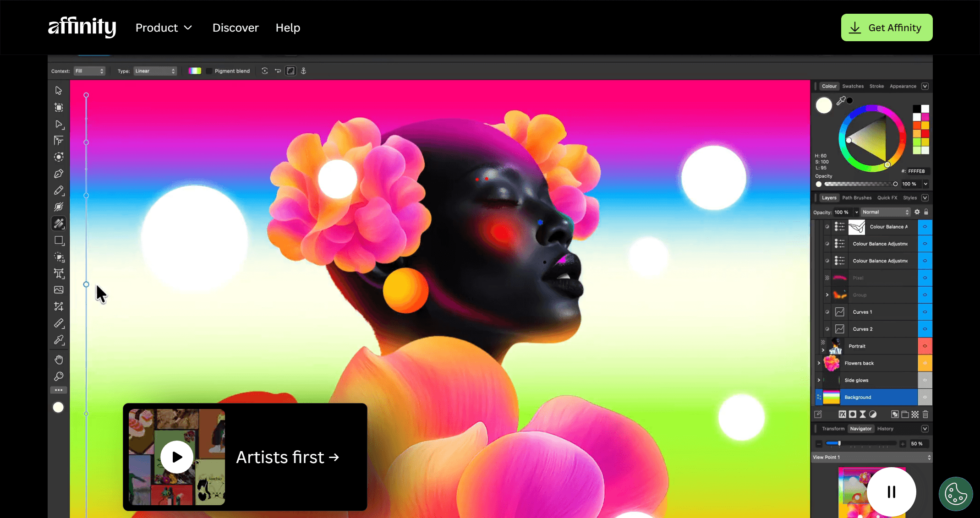Select the Move arrow tool
980x518 pixels.
point(59,91)
